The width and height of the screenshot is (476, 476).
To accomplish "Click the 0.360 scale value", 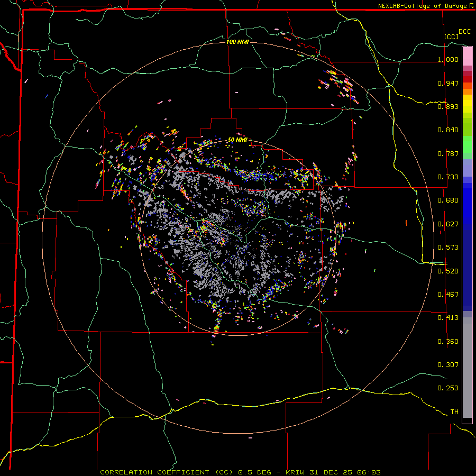I will pyautogui.click(x=448, y=342).
